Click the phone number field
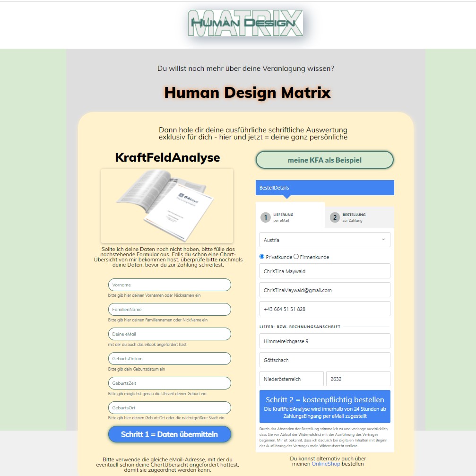 [x=325, y=309]
